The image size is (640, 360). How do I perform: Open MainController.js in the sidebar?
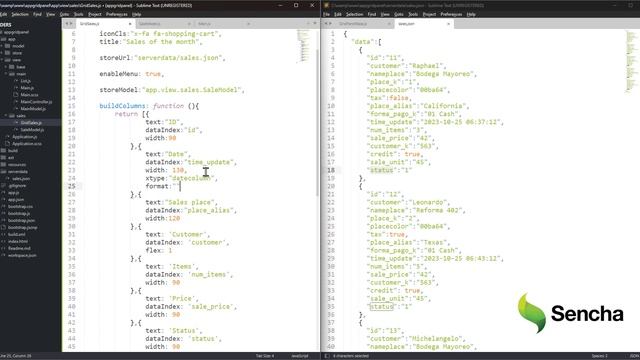click(x=36, y=102)
